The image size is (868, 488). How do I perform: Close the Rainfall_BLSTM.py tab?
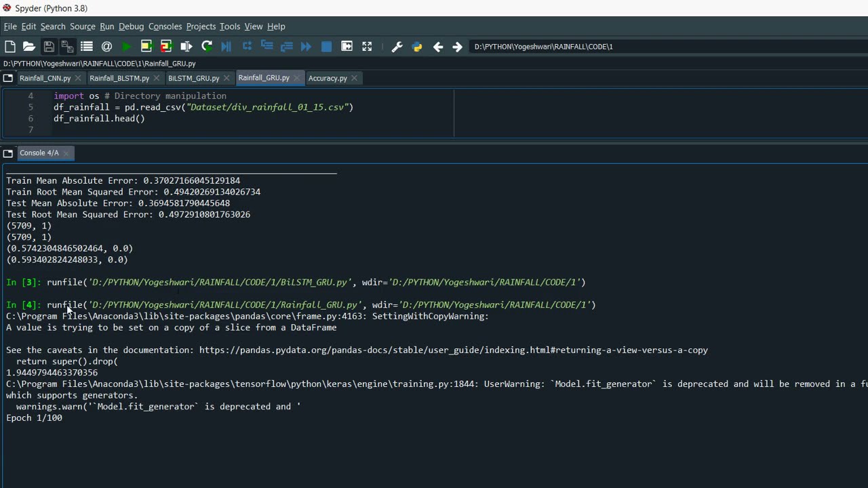(156, 79)
